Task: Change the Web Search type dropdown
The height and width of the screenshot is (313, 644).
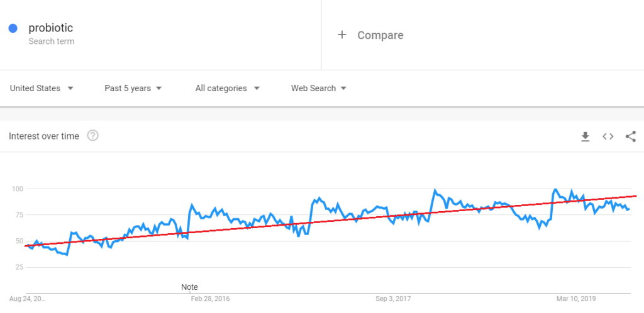Action: [x=319, y=88]
